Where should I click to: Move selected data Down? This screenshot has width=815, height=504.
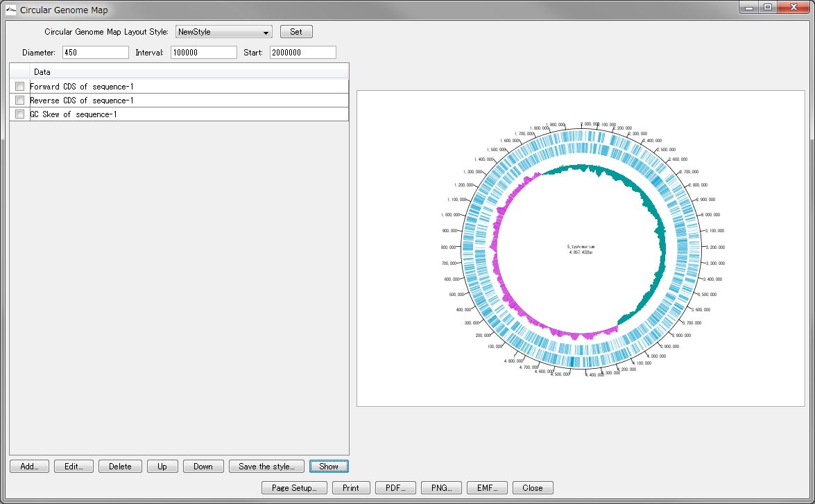[x=203, y=466]
